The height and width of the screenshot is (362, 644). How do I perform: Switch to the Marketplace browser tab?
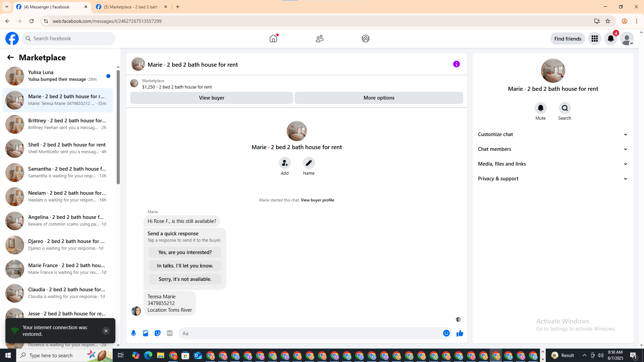coord(131,7)
